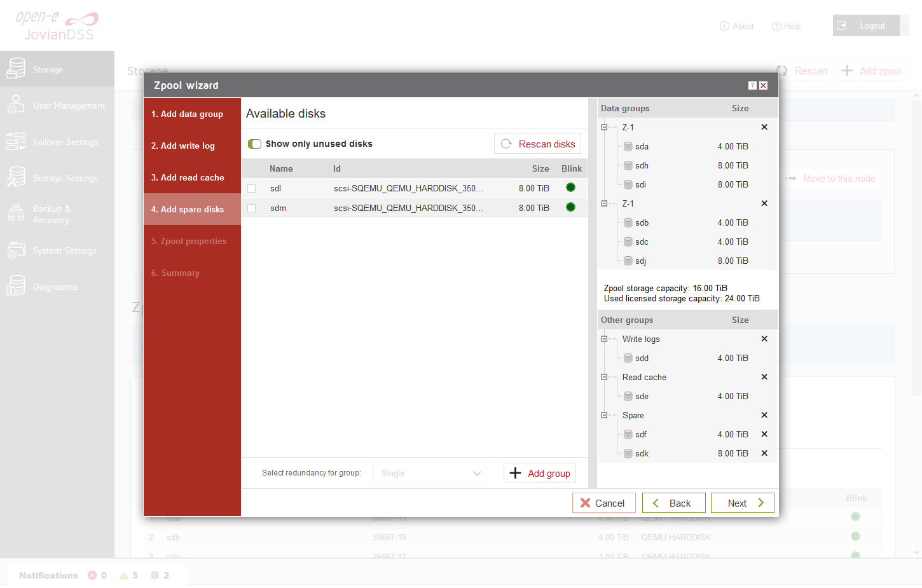Viewport: 922px width, 588px height.
Task: Select sdi row in data groups tree
Action: click(x=688, y=184)
